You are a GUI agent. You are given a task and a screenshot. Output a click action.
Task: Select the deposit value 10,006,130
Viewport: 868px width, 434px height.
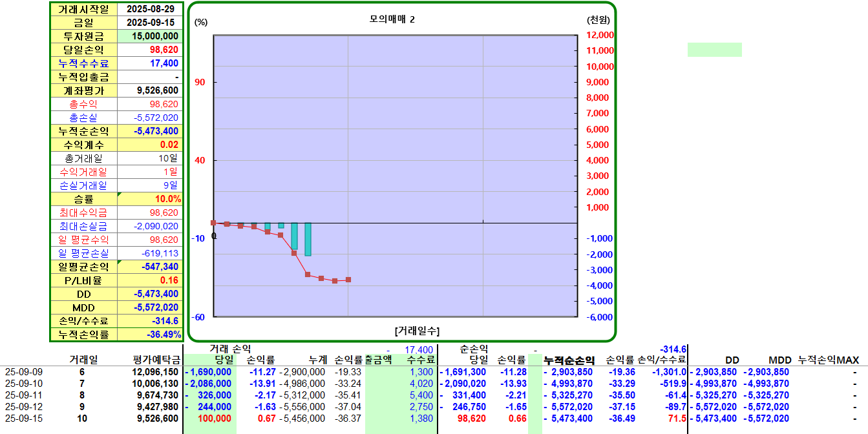click(x=155, y=384)
